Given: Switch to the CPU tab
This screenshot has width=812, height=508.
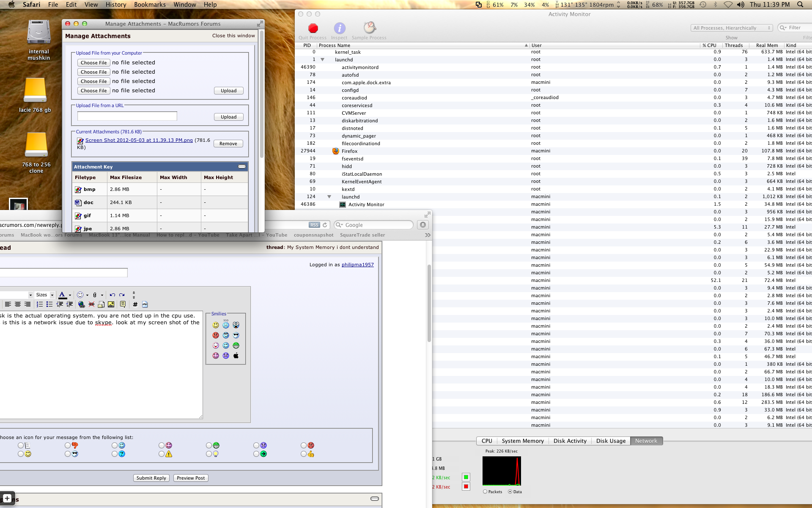Looking at the screenshot, I should coord(487,441).
